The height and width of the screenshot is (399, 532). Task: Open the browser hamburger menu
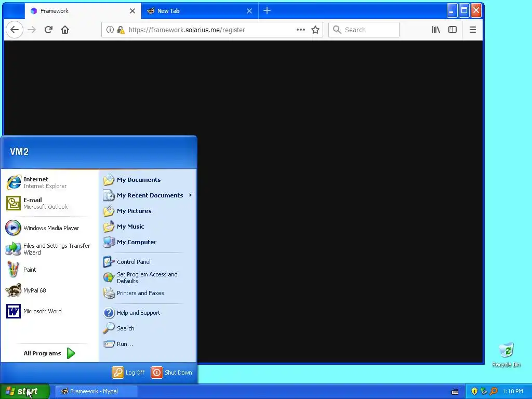pos(473,30)
